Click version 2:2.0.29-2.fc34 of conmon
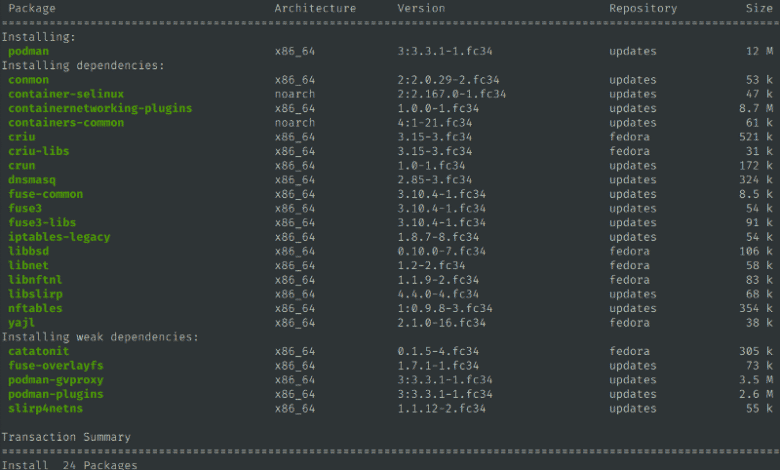This screenshot has width=780, height=470. (448, 80)
